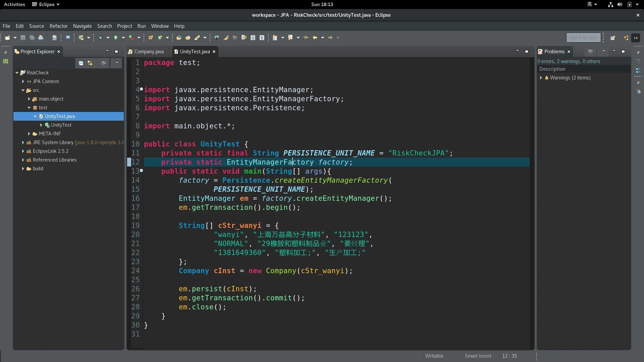644x362 pixels.
Task: Toggle Show Whitespace Characters pilcrow button
Action: 262,38
